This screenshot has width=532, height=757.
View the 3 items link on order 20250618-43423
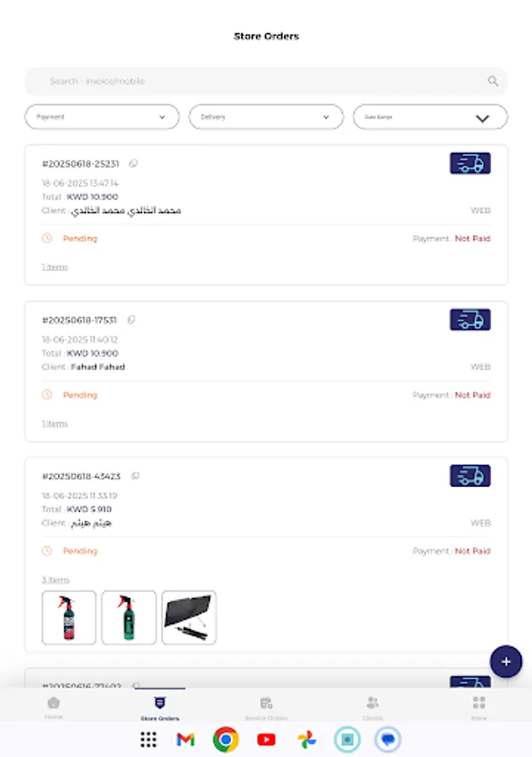click(x=54, y=579)
